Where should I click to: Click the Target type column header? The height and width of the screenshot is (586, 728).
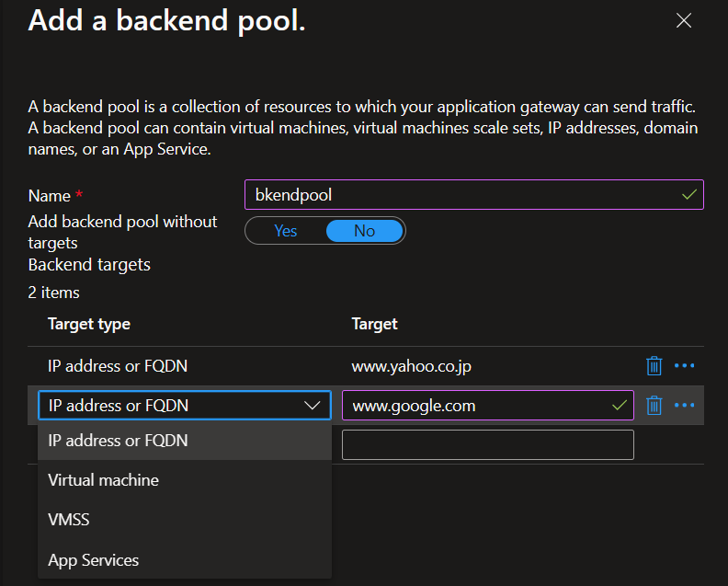tap(89, 324)
